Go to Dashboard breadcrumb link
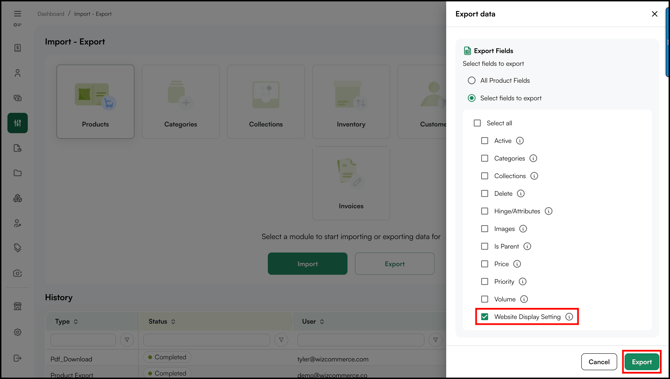 pyautogui.click(x=50, y=14)
